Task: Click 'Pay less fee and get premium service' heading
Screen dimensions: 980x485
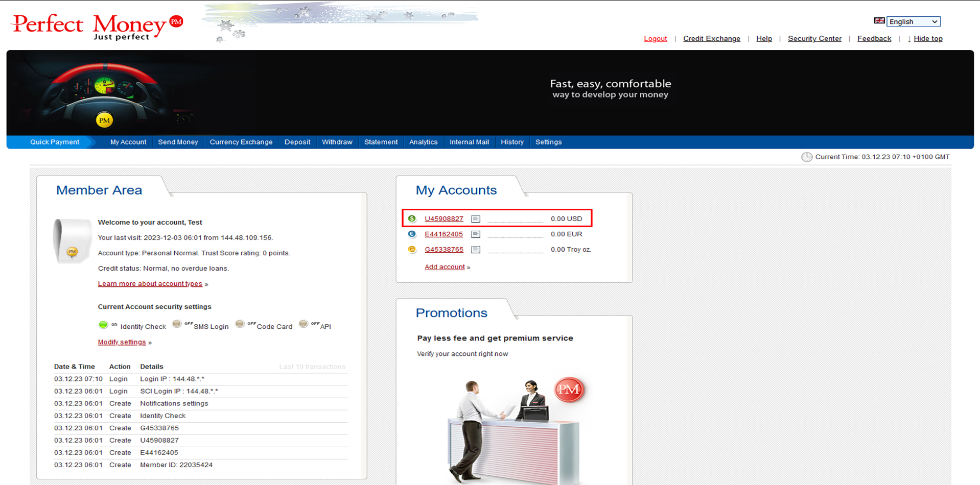Action: pos(495,338)
